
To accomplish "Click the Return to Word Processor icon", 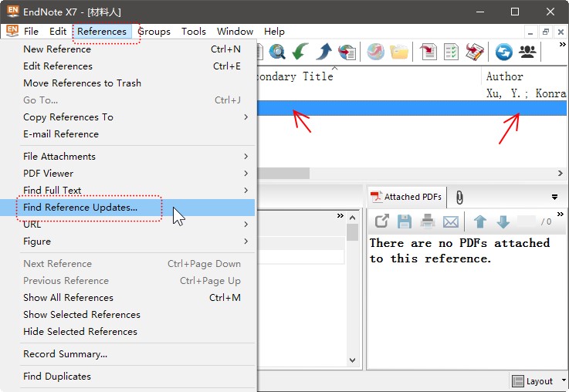I will [475, 52].
